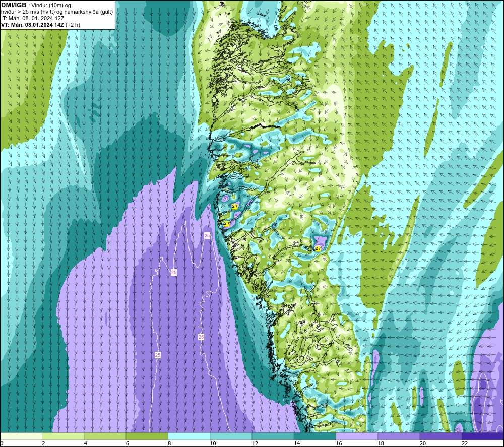This screenshot has width=504, height=447.
Task: Click the '16' value on the wind scale
Action: click(x=339, y=444)
